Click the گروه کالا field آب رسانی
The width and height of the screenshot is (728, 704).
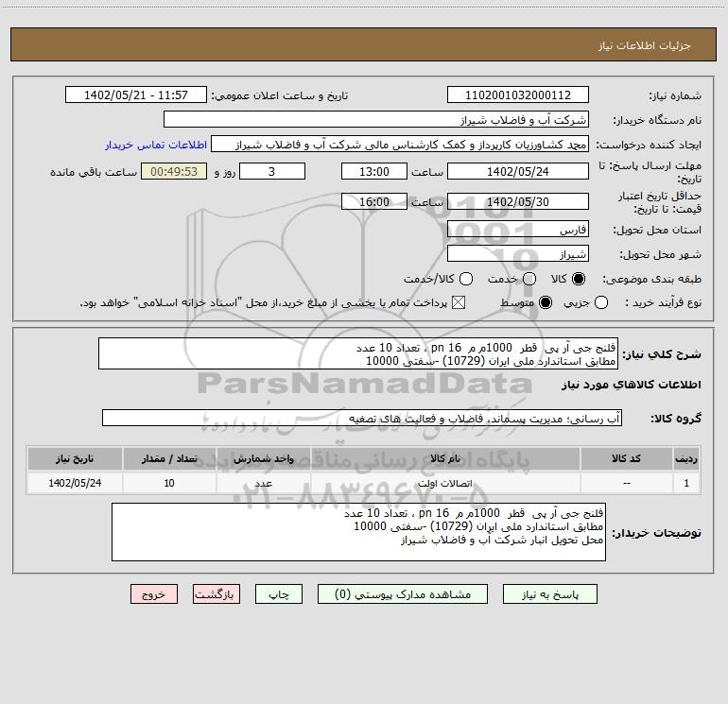click(x=362, y=418)
